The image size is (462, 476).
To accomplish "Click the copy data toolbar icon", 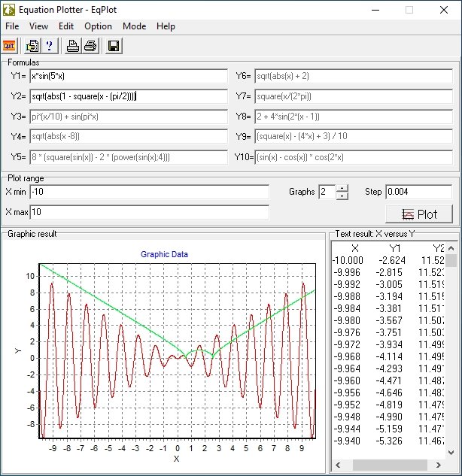I will click(x=32, y=46).
